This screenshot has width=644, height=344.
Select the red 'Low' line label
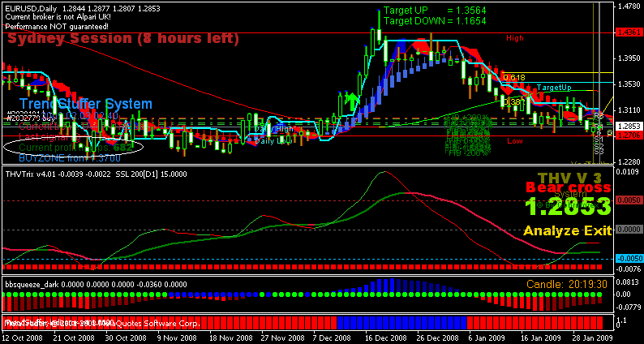coord(514,141)
